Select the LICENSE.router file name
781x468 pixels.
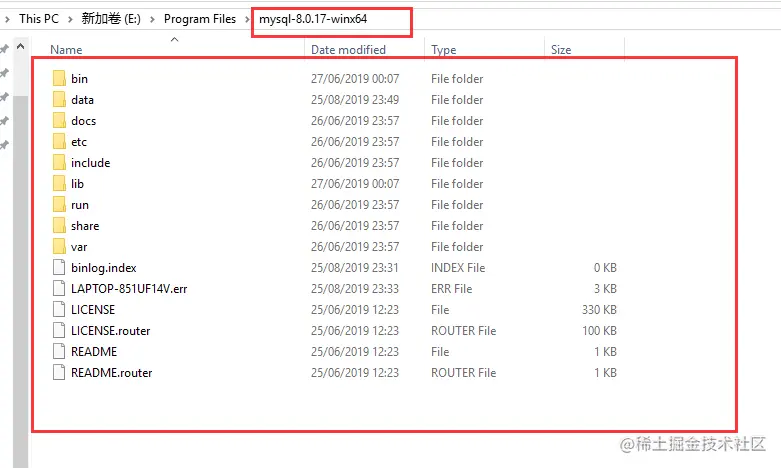pos(111,331)
